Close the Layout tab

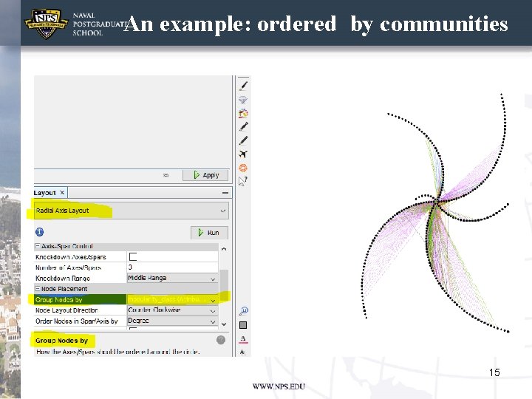coord(62,192)
